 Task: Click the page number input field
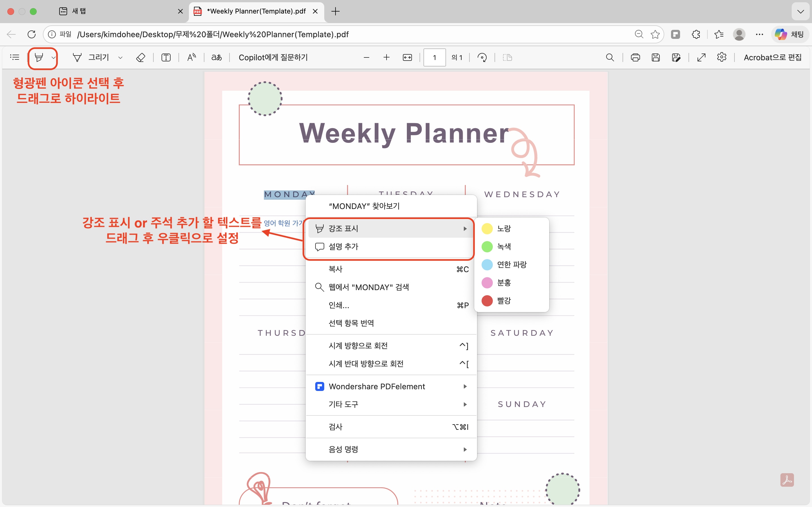click(x=434, y=58)
